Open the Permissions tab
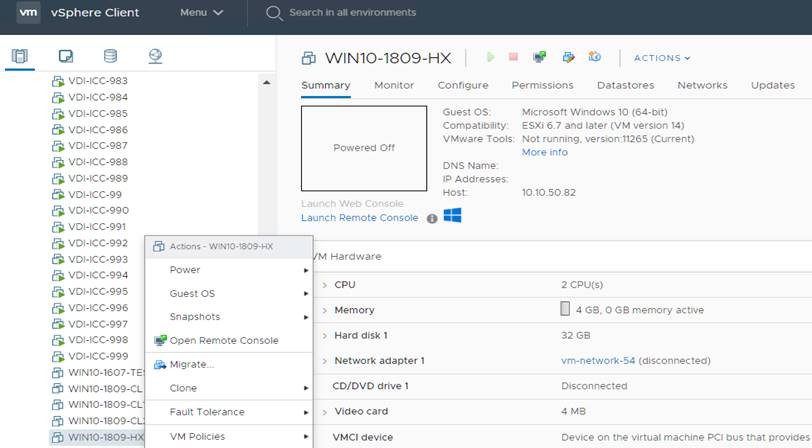The height and width of the screenshot is (448, 812). pyautogui.click(x=542, y=85)
